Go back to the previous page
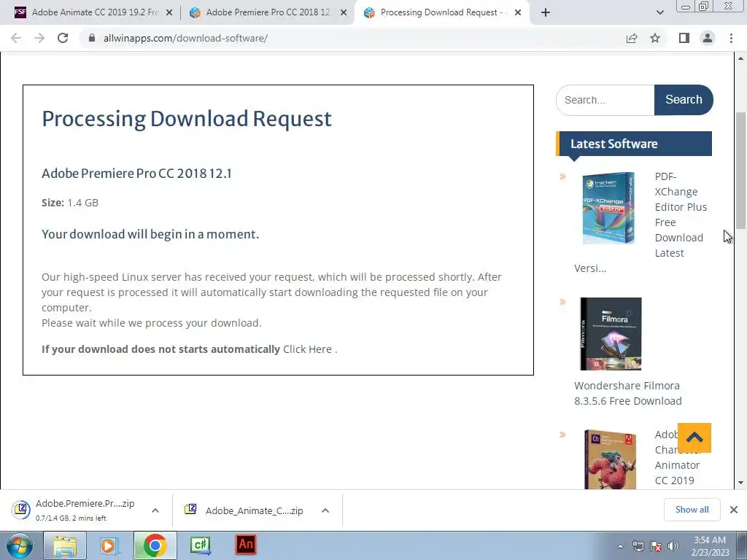Viewport: 747px width, 560px height. coord(16,38)
